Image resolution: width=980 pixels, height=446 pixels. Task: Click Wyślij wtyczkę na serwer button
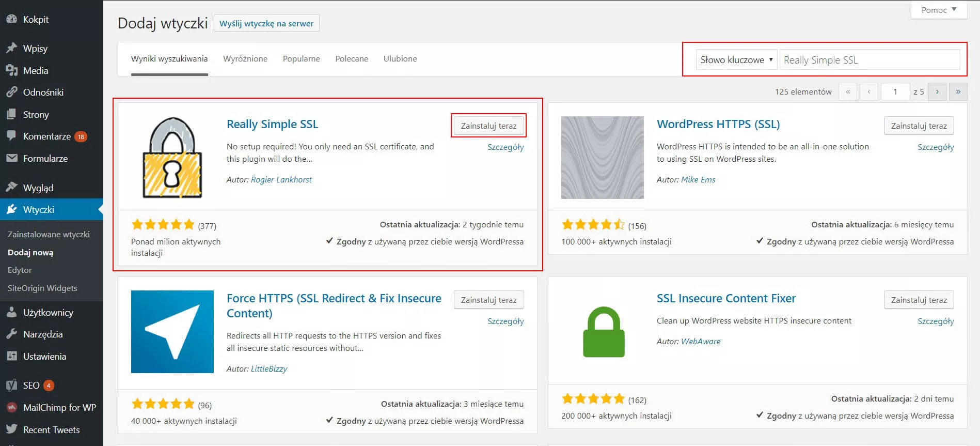tap(266, 23)
